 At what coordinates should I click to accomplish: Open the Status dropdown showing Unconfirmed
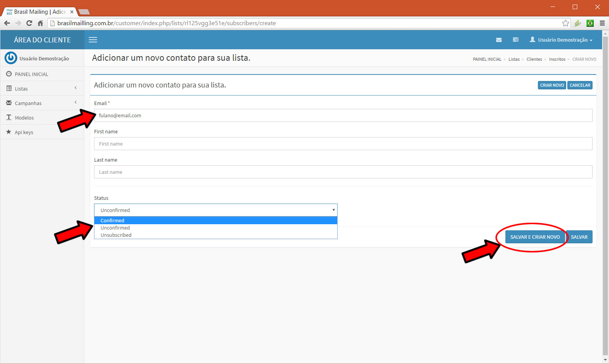[x=216, y=210]
